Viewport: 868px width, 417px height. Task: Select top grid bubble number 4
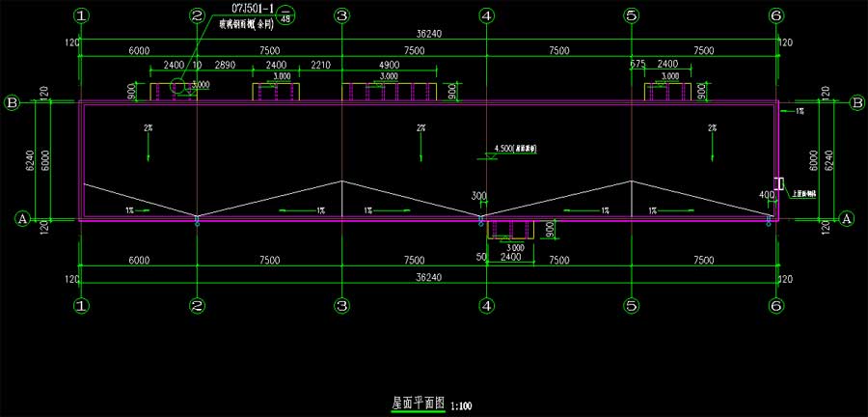pyautogui.click(x=487, y=16)
